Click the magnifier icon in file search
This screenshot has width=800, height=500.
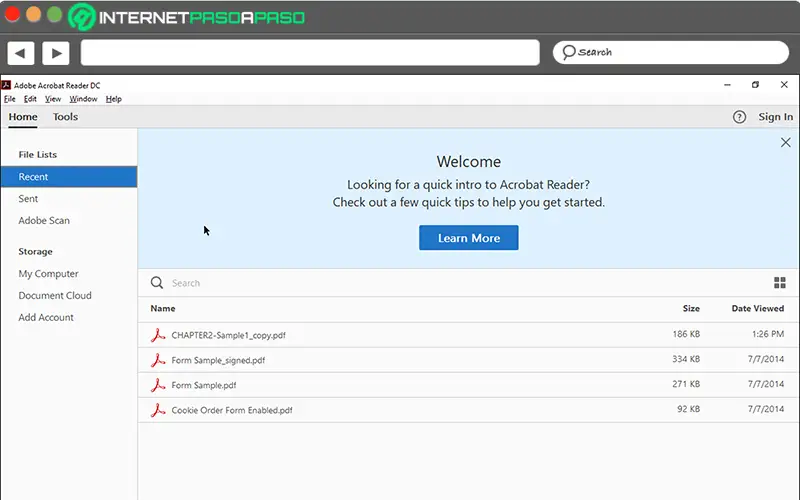pos(157,283)
